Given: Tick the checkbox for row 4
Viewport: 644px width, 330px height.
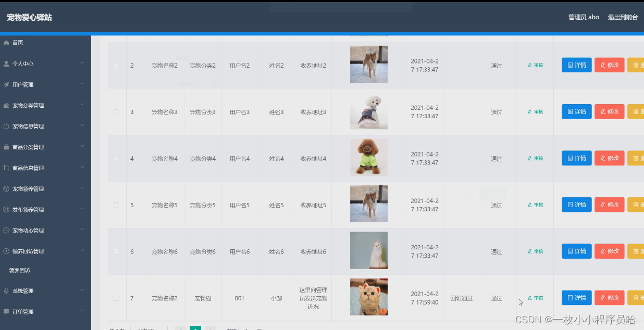Looking at the screenshot, I should (x=116, y=158).
